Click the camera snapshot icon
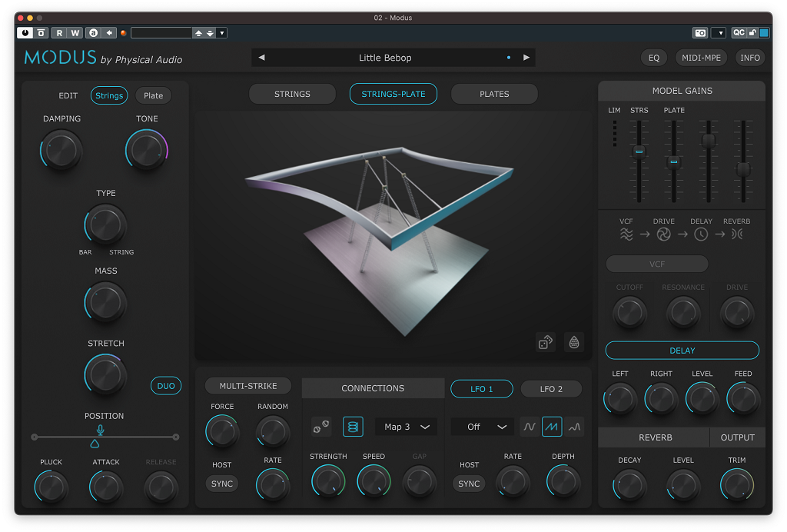 coord(700,32)
